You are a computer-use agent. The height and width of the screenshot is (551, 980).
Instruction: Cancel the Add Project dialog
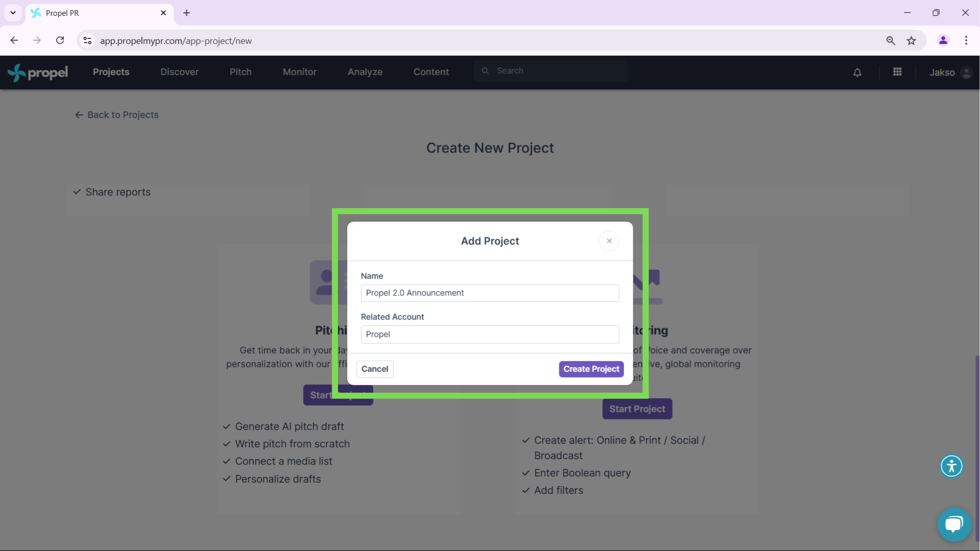pos(375,369)
